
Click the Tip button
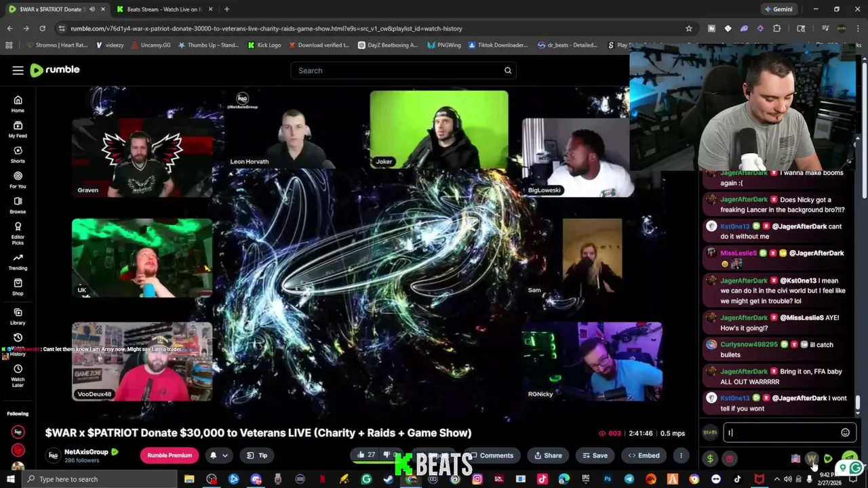(258, 455)
